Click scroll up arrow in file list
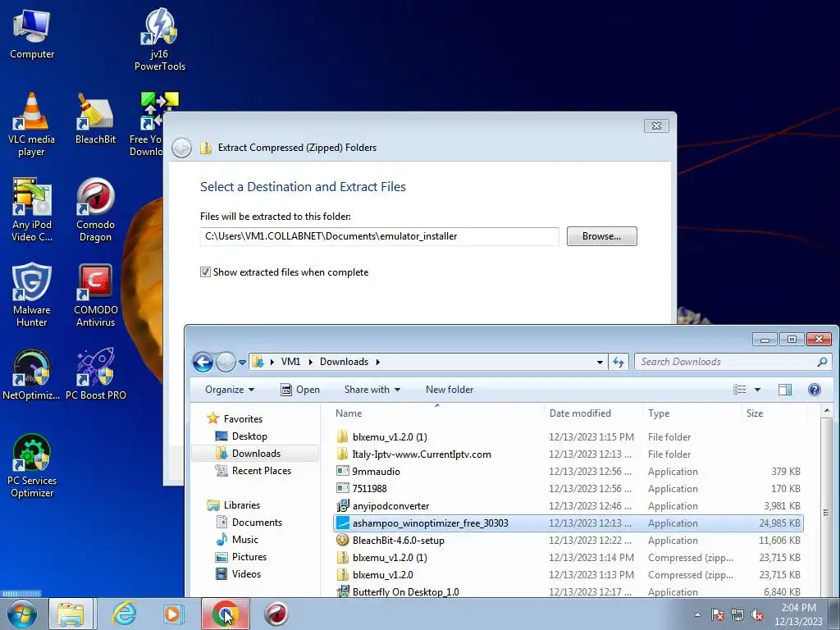This screenshot has height=630, width=840. [827, 412]
